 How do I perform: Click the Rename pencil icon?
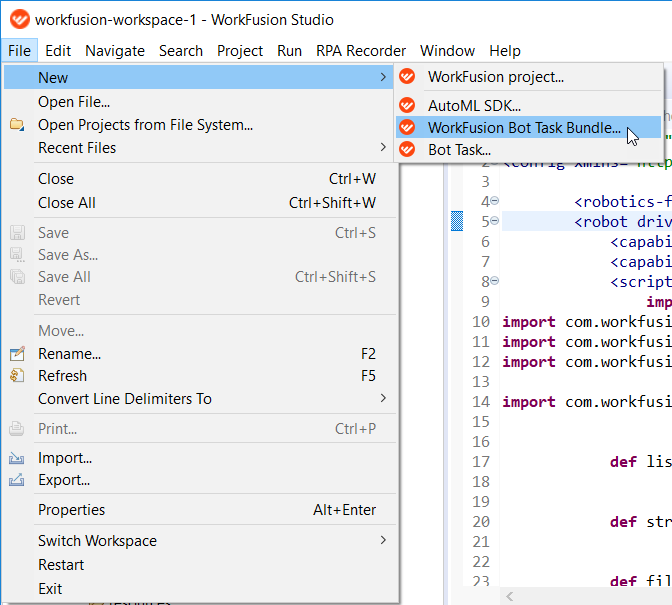click(x=17, y=353)
